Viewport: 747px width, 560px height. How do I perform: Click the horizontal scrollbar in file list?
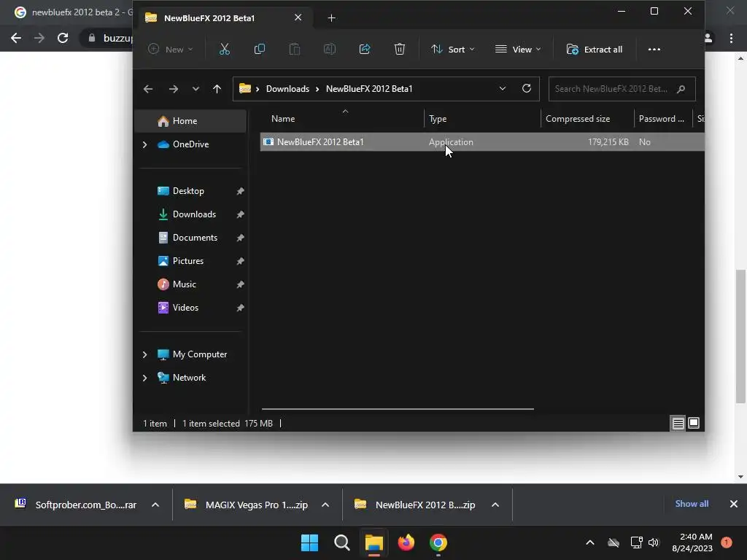(x=398, y=408)
